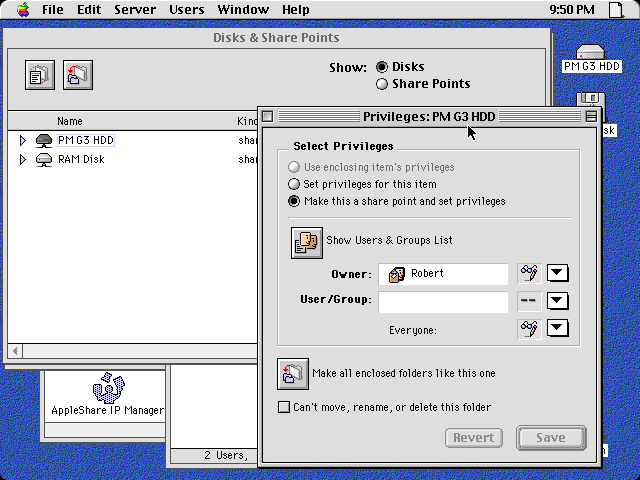
Task: Click the Show Users & Groups List icon
Action: [306, 241]
